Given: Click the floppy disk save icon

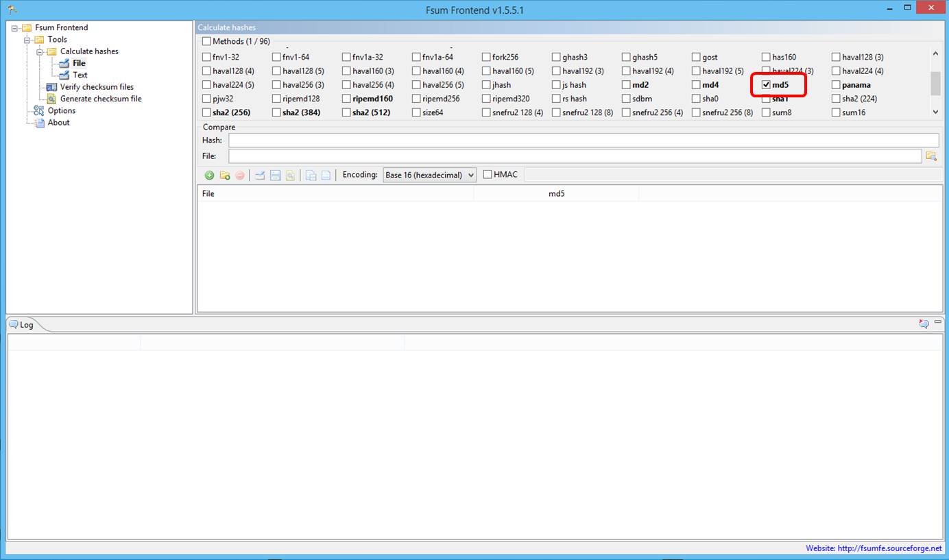Looking at the screenshot, I should coord(275,175).
